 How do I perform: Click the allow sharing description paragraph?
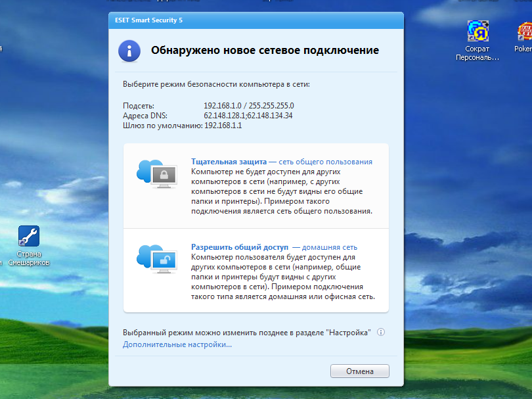(283, 277)
